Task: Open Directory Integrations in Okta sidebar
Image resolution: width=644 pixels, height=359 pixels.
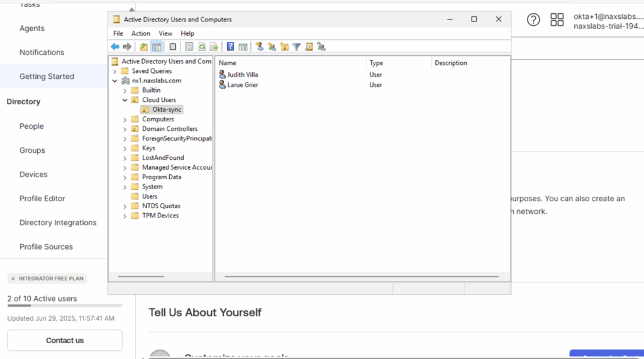Action: pos(58,223)
